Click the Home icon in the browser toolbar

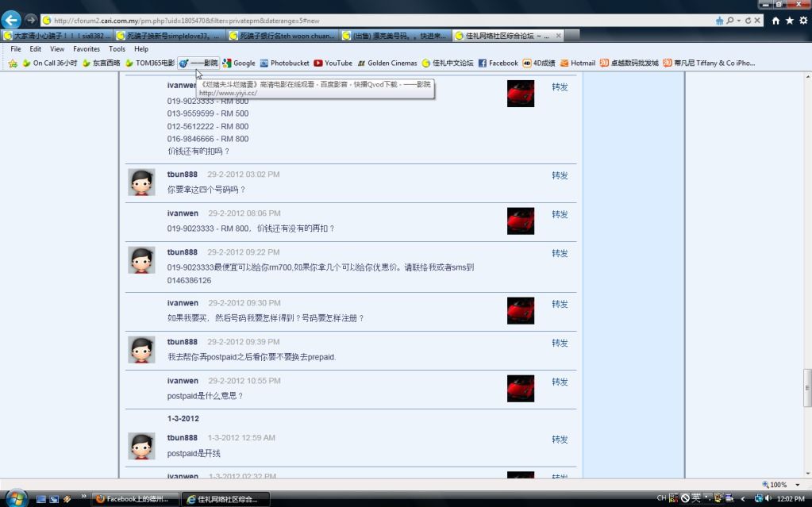click(x=775, y=21)
